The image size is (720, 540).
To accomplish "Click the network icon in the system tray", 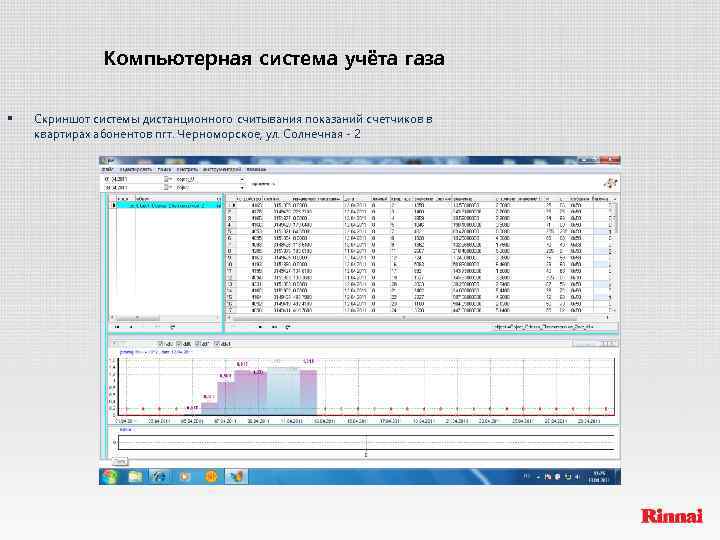I will click(568, 477).
